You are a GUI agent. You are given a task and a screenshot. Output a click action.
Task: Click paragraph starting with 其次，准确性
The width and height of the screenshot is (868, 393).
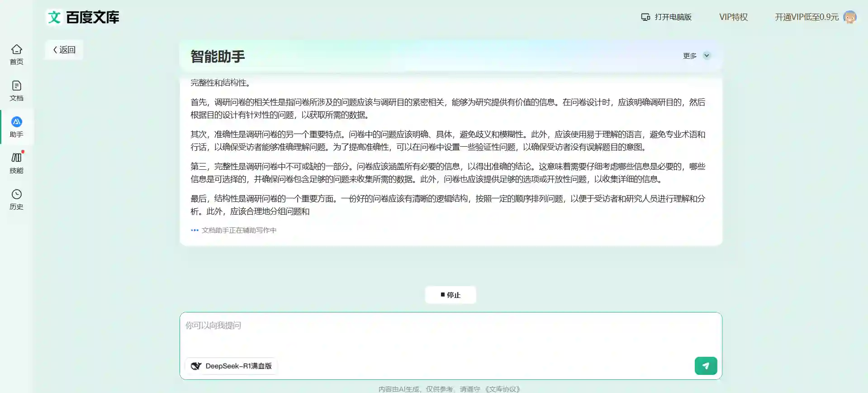coord(448,141)
